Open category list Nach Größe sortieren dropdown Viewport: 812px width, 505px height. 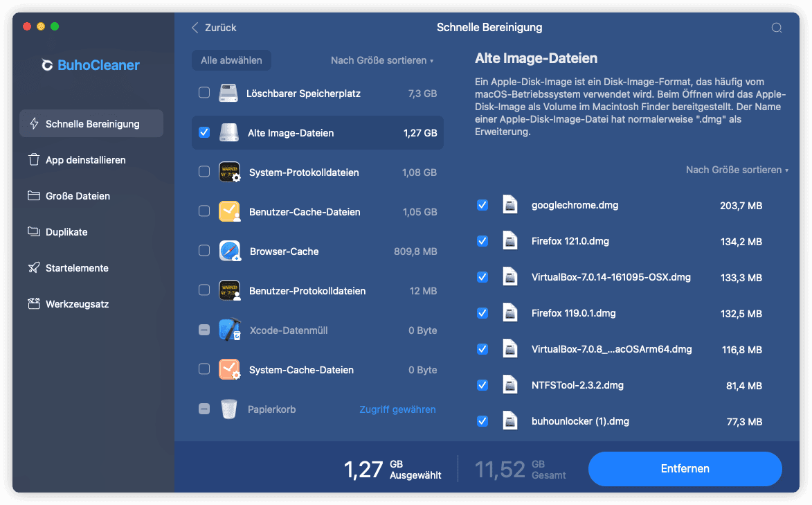pos(382,60)
